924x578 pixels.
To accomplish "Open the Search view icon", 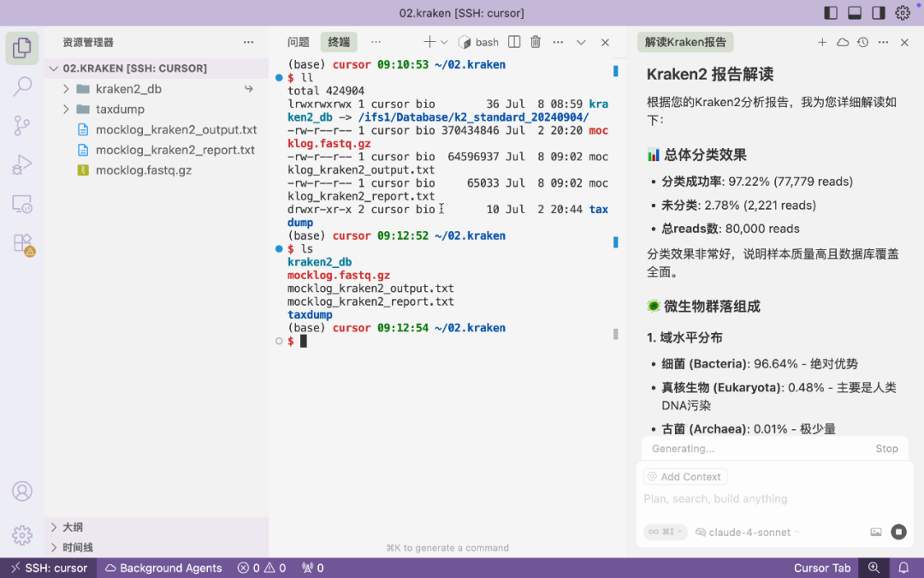I will tap(21, 86).
